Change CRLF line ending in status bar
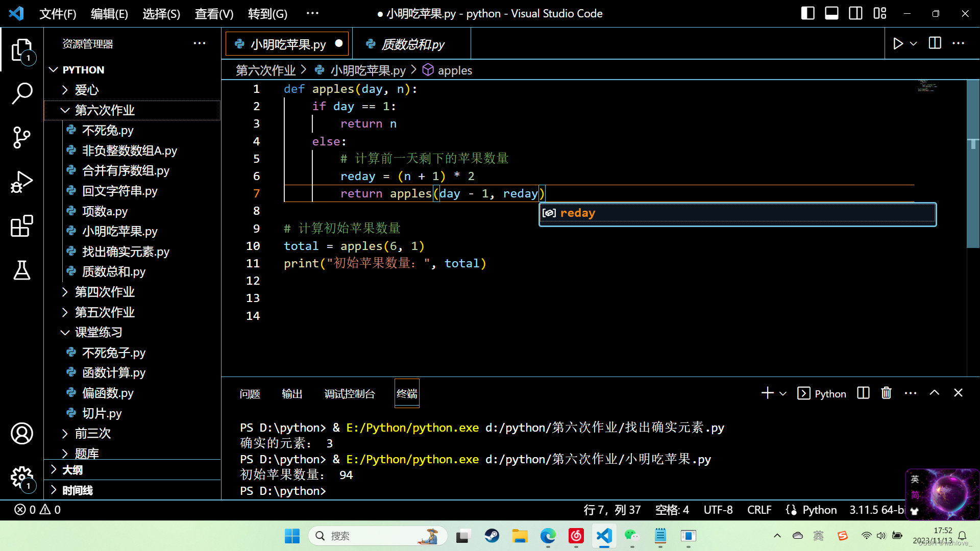 pos(759,510)
